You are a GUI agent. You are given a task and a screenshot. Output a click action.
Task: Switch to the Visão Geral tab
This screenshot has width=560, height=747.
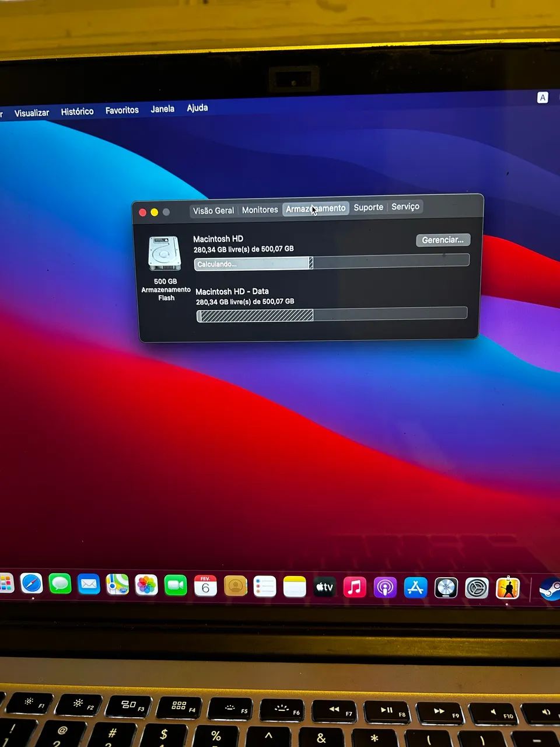(x=213, y=210)
